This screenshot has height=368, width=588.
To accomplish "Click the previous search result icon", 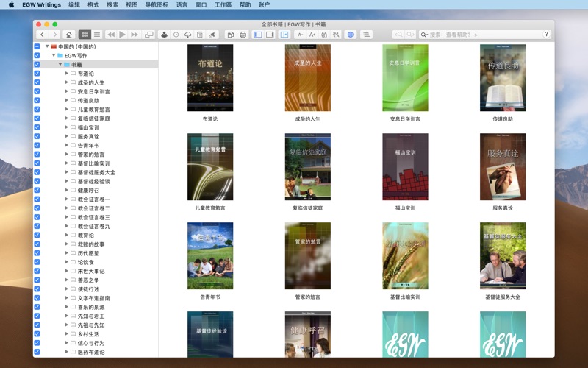I will [x=398, y=35].
